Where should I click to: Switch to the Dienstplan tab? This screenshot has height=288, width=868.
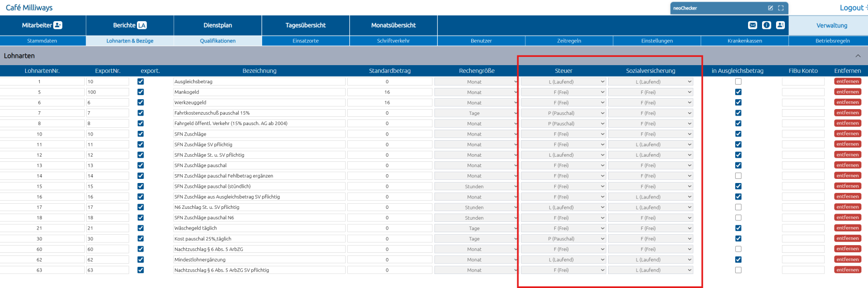218,25
